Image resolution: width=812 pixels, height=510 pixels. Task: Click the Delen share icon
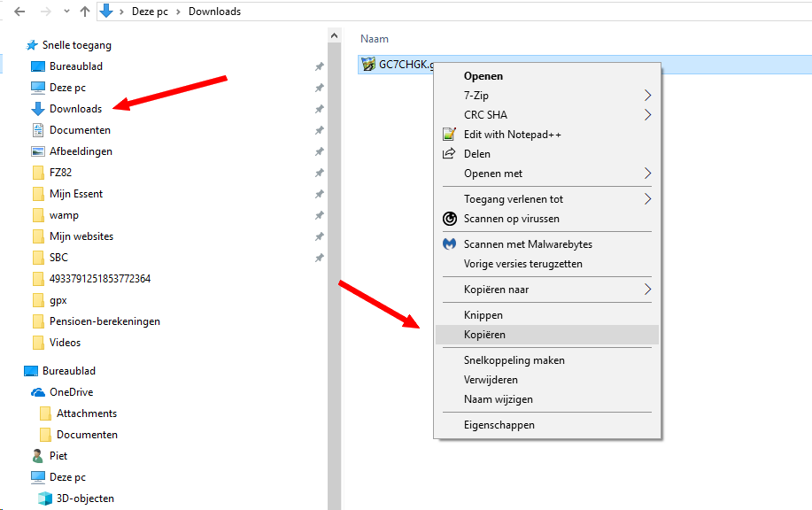pos(448,154)
